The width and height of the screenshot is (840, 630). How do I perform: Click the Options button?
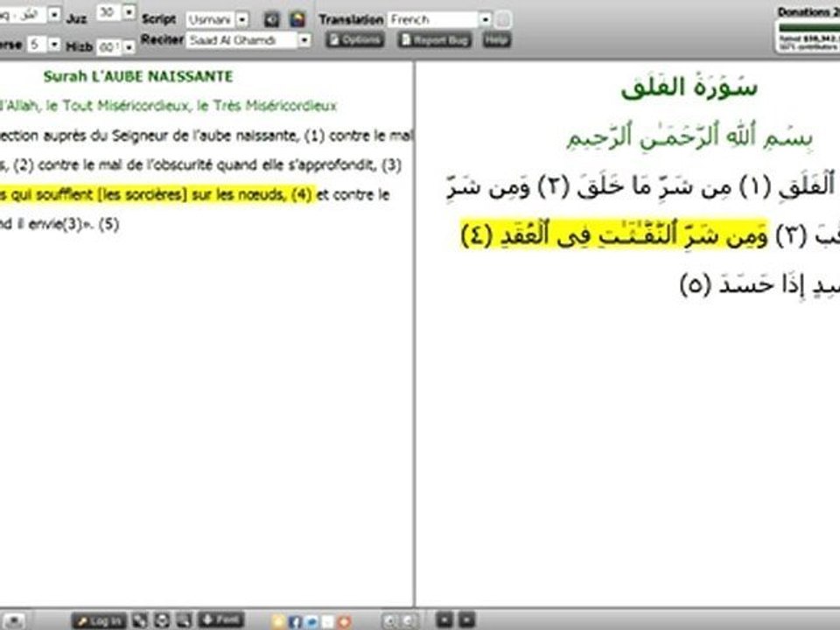coord(355,40)
